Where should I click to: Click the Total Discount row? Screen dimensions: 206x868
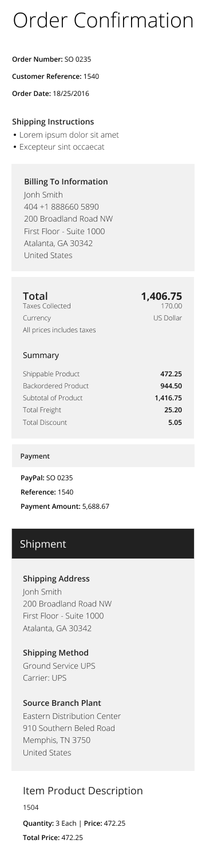(x=102, y=423)
